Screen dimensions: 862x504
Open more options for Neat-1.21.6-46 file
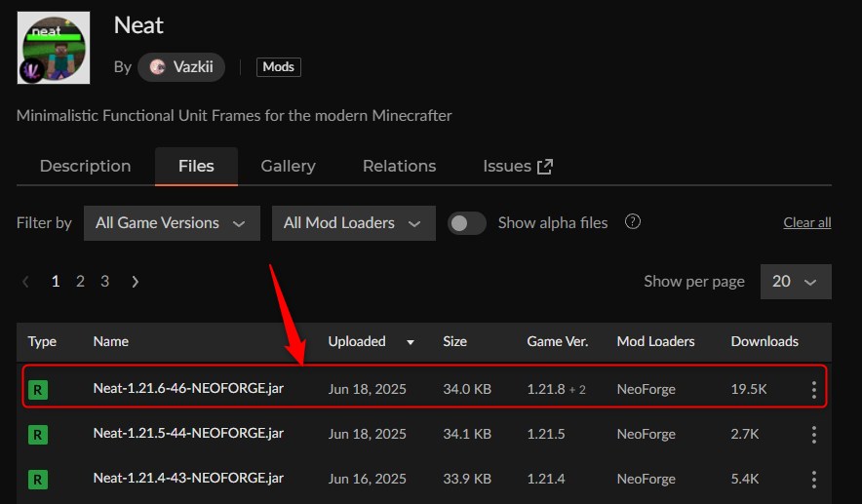coord(814,390)
